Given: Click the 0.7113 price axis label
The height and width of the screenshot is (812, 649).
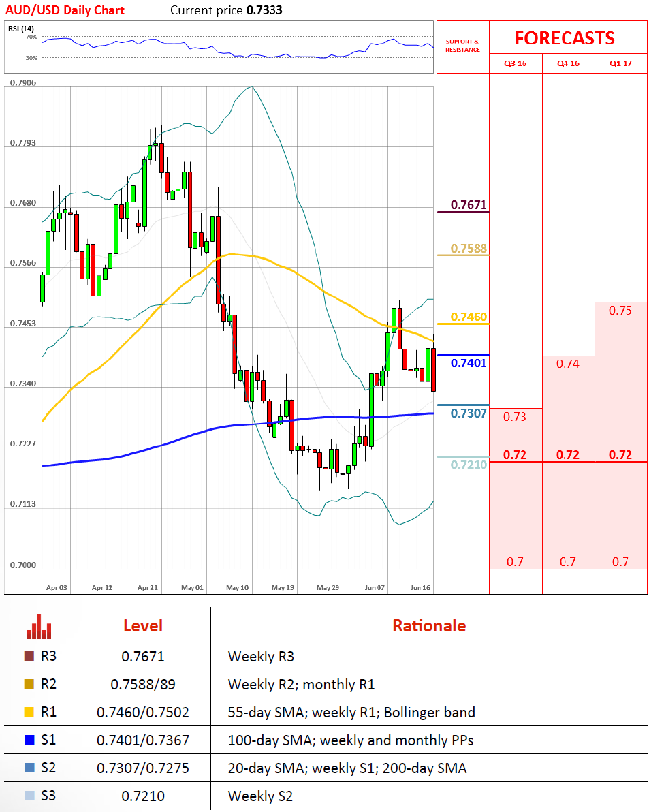Looking at the screenshot, I should [23, 504].
